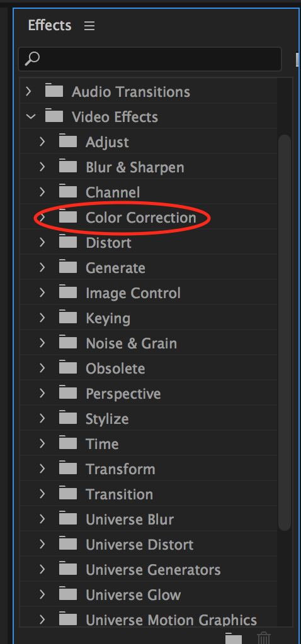Click the Keying folder icon

point(68,318)
